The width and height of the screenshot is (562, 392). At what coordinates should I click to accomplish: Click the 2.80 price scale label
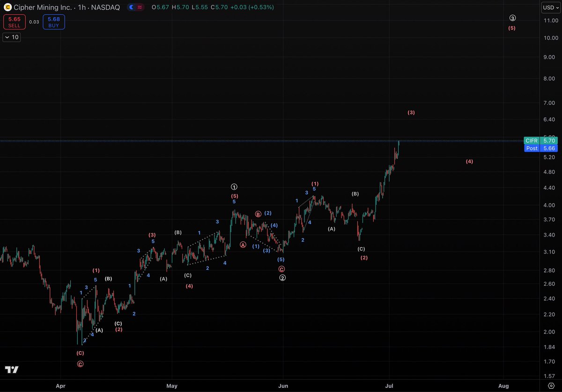point(549,271)
